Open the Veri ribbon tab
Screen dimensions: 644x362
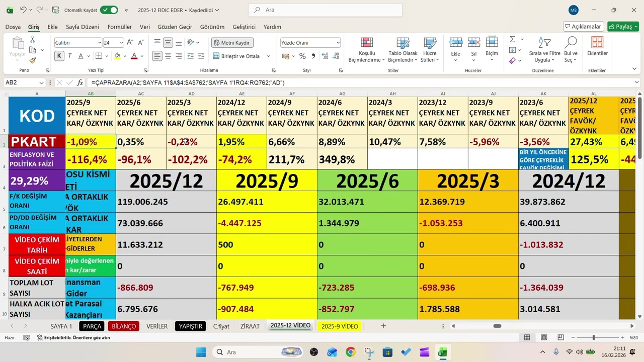click(x=145, y=27)
